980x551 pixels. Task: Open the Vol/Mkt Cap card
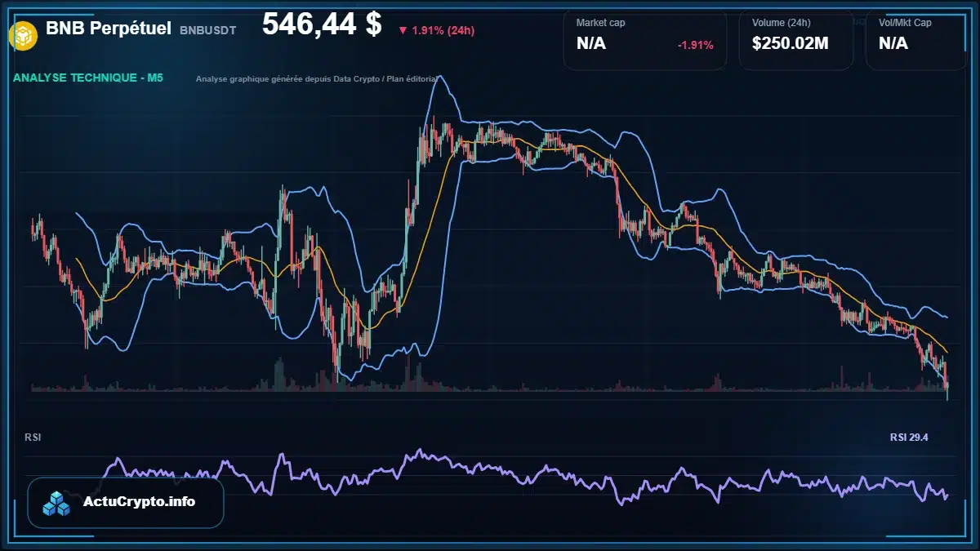point(915,39)
